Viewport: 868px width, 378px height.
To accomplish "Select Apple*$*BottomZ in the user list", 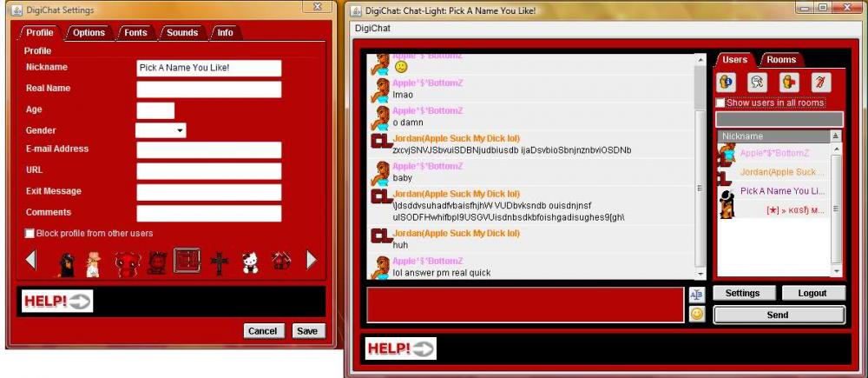I will tap(774, 153).
